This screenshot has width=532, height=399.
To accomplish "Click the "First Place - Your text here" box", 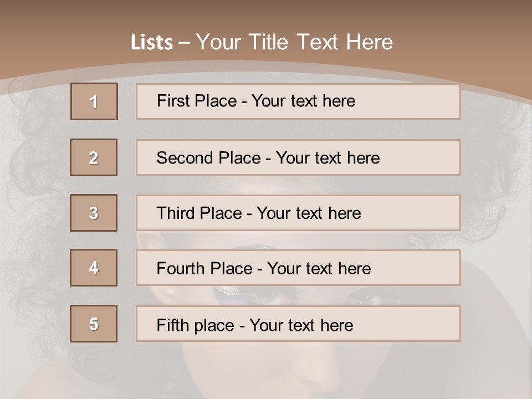I will pyautogui.click(x=298, y=101).
